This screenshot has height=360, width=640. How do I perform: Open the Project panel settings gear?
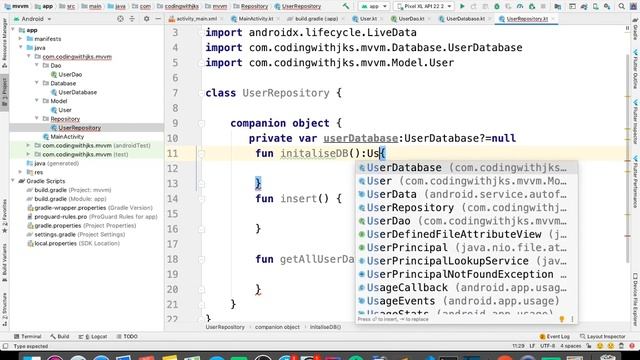click(x=147, y=19)
